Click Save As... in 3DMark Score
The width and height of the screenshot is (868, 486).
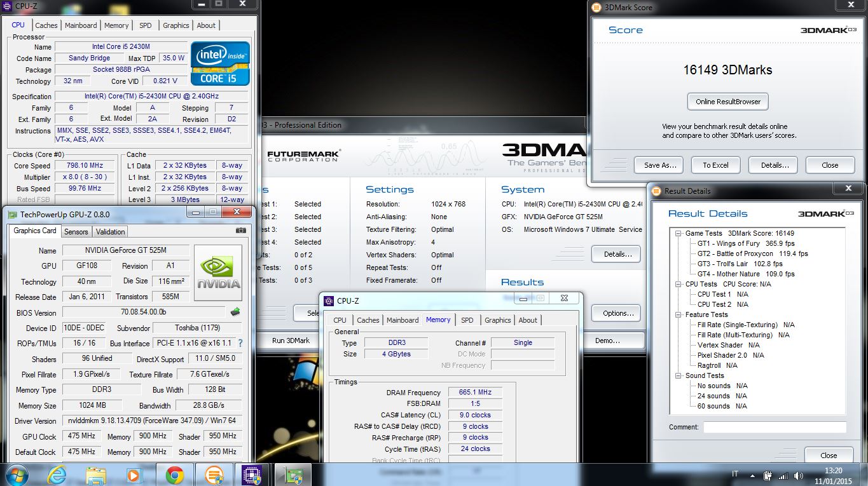pyautogui.click(x=660, y=165)
